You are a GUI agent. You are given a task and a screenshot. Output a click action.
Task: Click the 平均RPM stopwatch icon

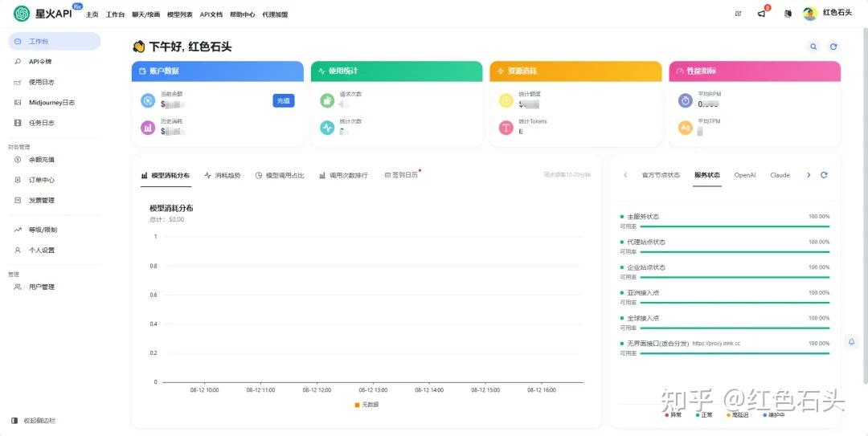(686, 100)
